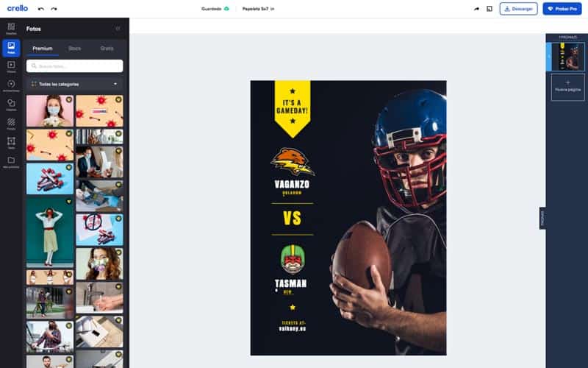Screen dimensions: 588x368
Task: Click the resize layout icon near Descargar
Action: 490,9
